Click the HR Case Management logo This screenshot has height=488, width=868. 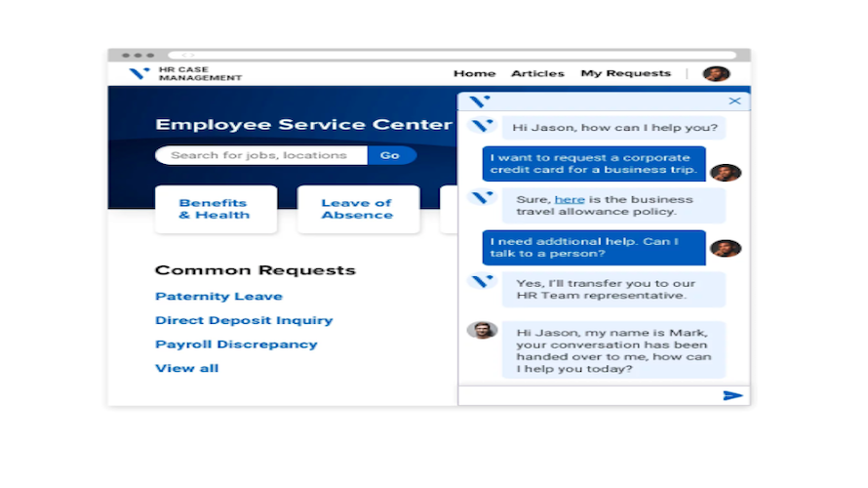coord(185,73)
